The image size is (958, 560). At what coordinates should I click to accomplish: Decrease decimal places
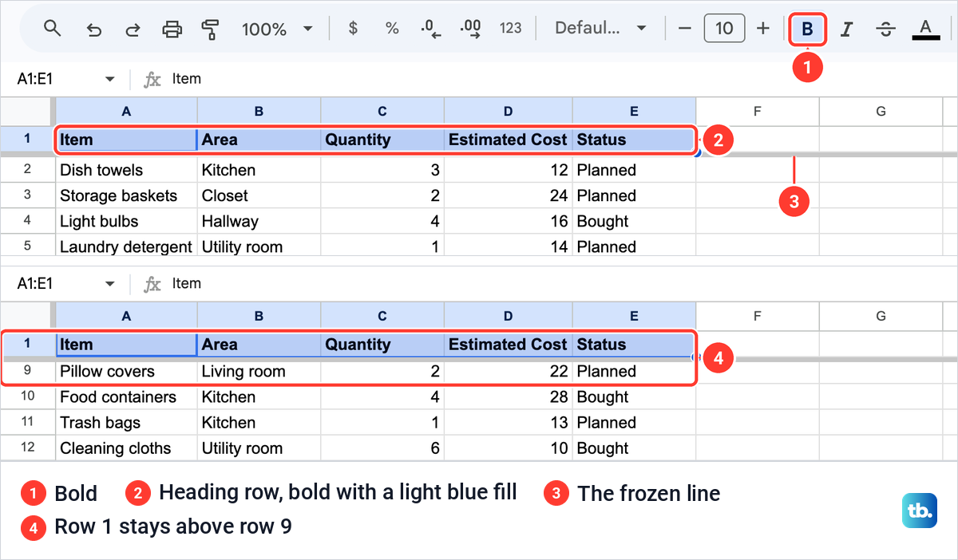coord(431,30)
